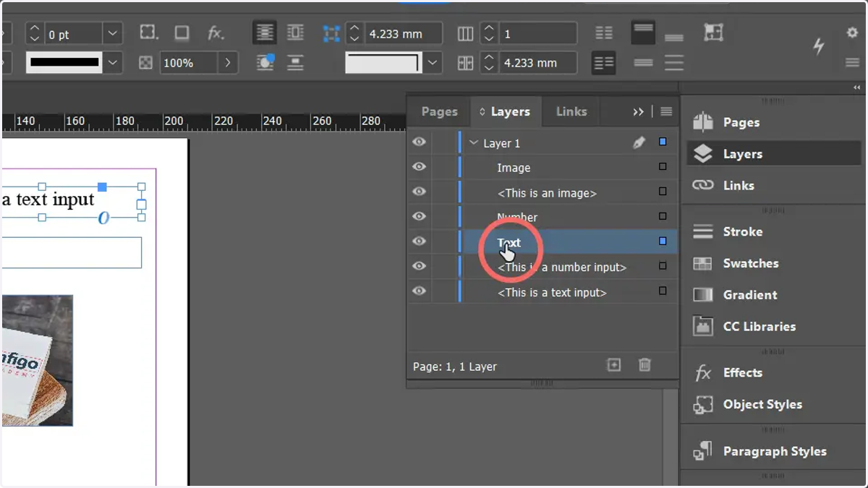This screenshot has height=488, width=868.
Task: Open the stroke type dropdown arrow
Action: pyautogui.click(x=112, y=63)
